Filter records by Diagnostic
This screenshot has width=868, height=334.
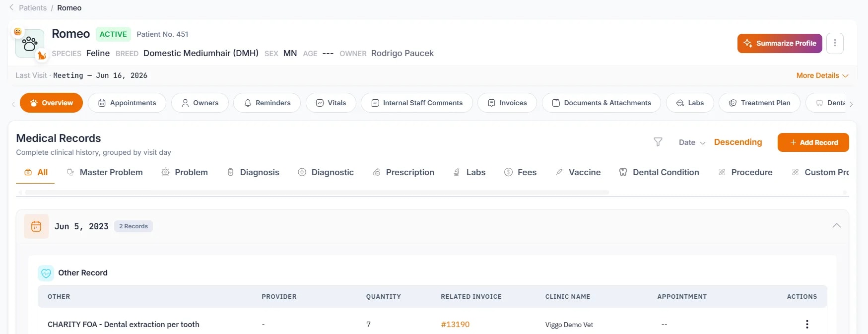(326, 172)
